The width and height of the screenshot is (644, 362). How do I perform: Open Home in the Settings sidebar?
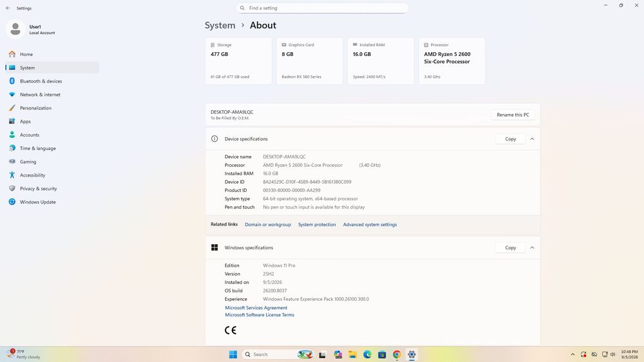(x=52, y=54)
